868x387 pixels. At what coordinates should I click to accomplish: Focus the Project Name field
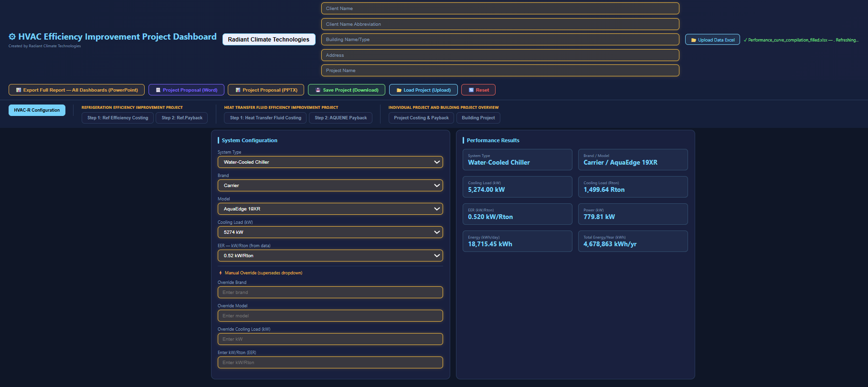coord(500,71)
